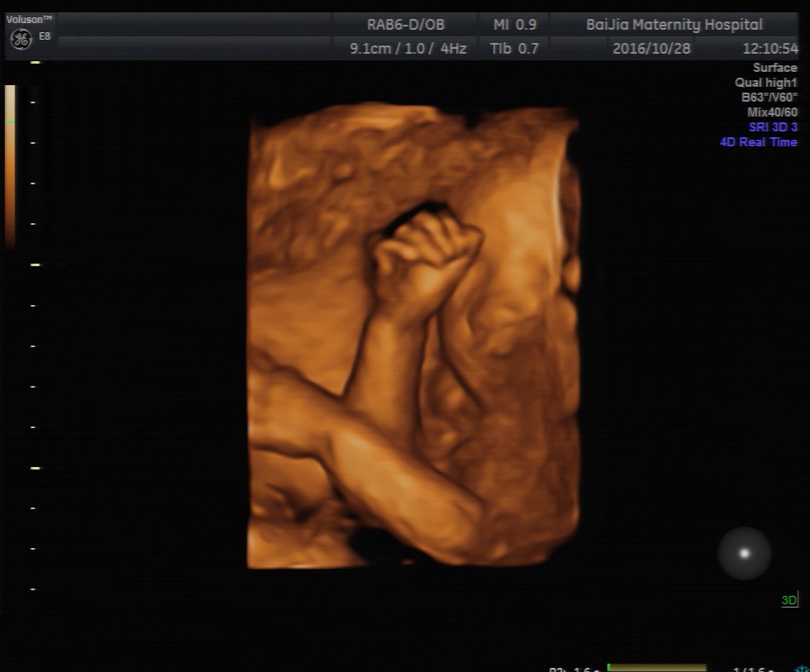Select the green 3D mode indicator

(789, 600)
